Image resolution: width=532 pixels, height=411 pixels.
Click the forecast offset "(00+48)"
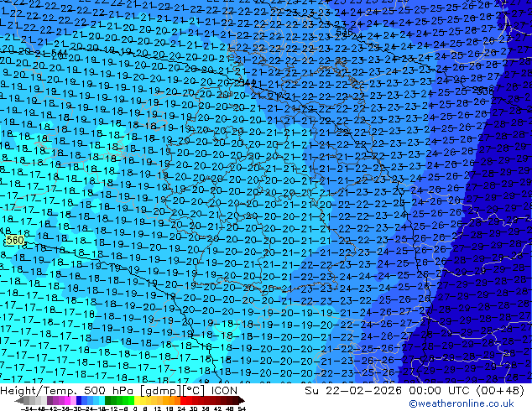pos(500,391)
